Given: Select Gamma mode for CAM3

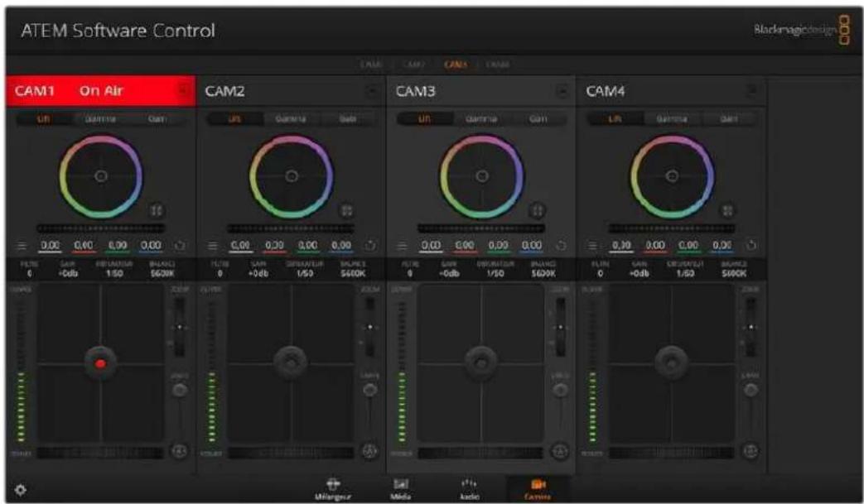Looking at the screenshot, I should pyautogui.click(x=481, y=119).
